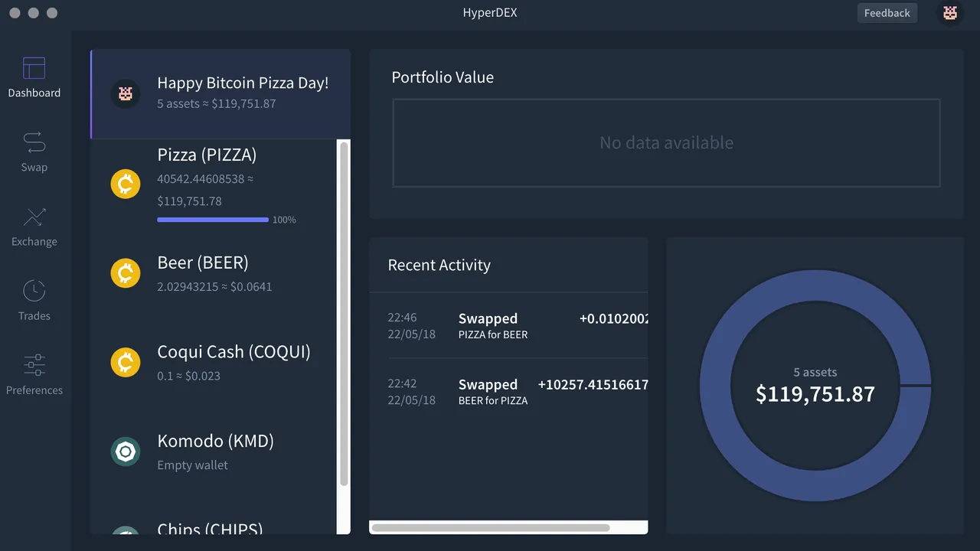Screen dimensions: 980x551
Task: Click the Beer (BEER) coin icon
Action: coord(126,273)
